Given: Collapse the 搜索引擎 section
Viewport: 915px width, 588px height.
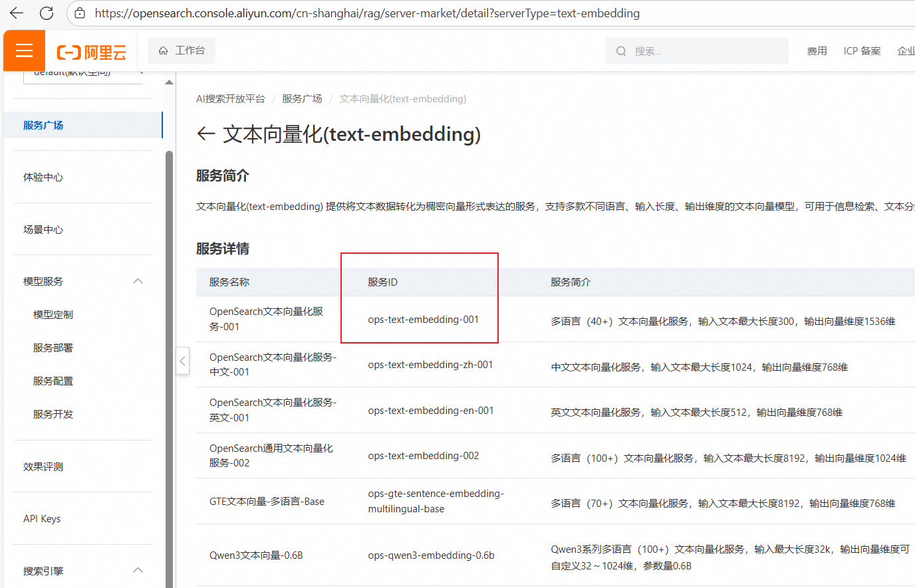Looking at the screenshot, I should [138, 570].
